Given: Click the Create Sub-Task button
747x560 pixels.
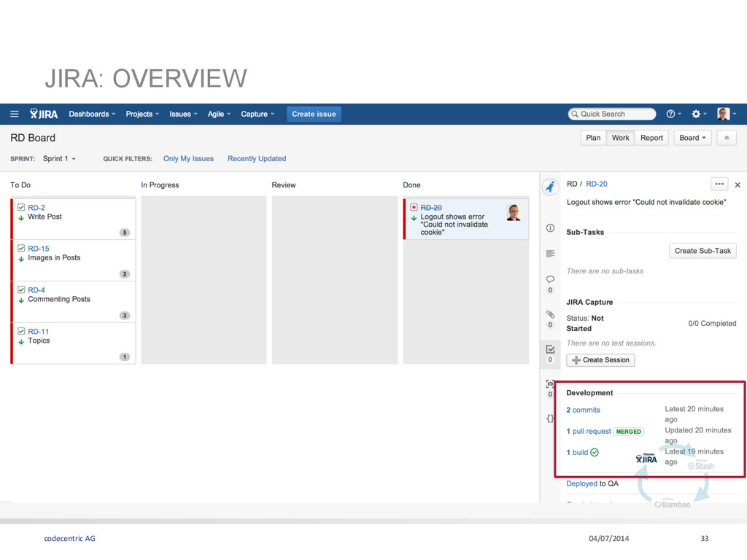Looking at the screenshot, I should [703, 251].
